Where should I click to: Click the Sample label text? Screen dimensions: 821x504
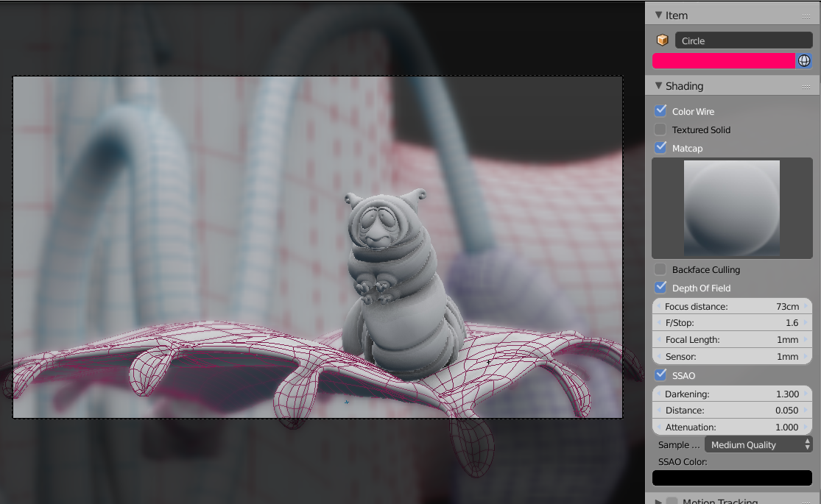click(x=679, y=444)
